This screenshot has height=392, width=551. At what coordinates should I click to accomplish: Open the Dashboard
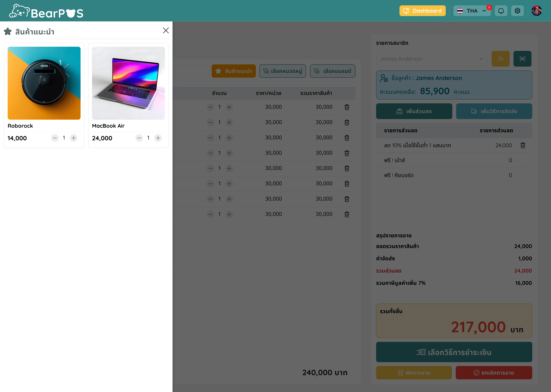tap(422, 11)
